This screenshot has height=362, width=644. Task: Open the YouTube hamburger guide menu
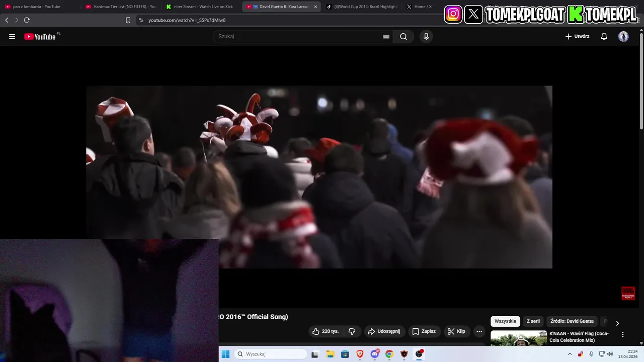point(12,37)
